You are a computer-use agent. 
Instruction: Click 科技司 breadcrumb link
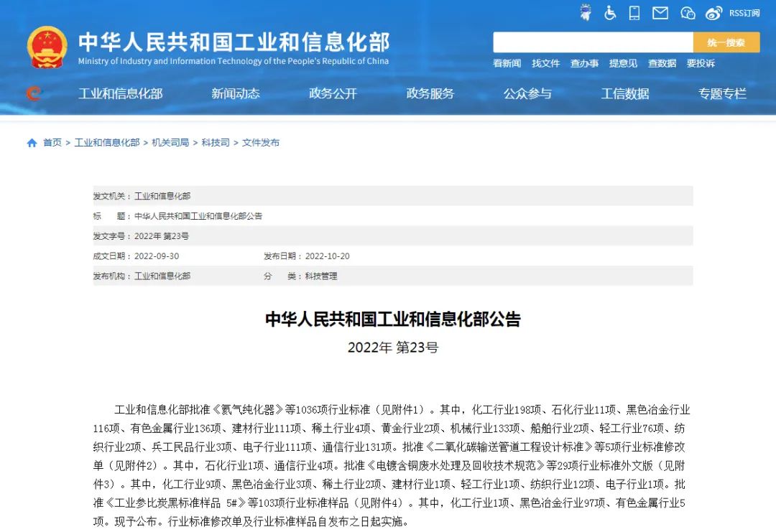pos(216,142)
